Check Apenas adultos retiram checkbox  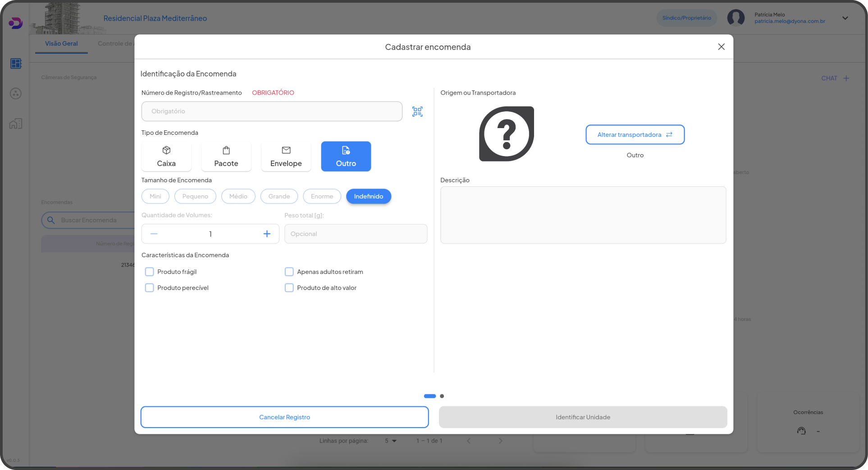coord(289,272)
